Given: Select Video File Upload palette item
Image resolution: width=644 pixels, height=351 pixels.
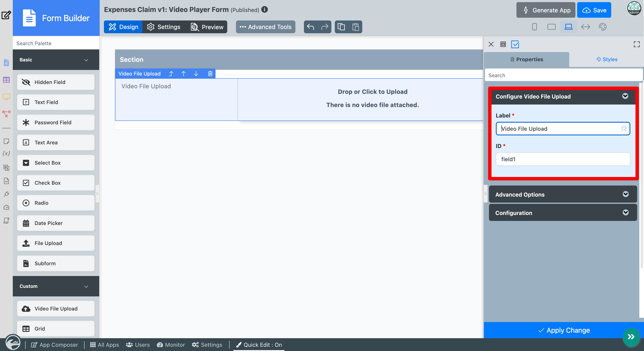Looking at the screenshot, I should click(56, 309).
